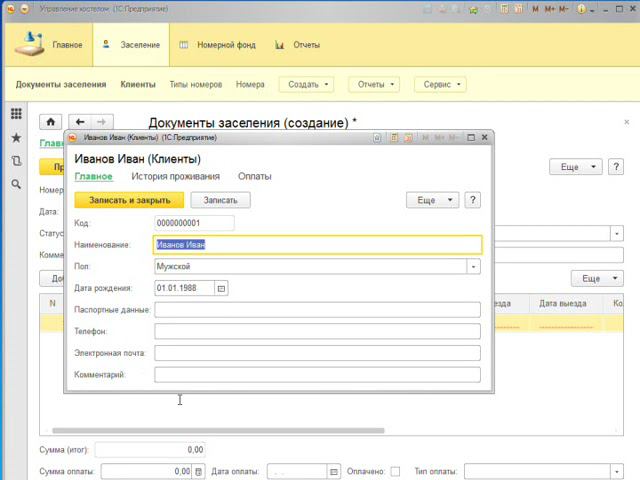This screenshot has height=480, width=640.
Task: Navigate forward with the right arrow
Action: [102, 122]
